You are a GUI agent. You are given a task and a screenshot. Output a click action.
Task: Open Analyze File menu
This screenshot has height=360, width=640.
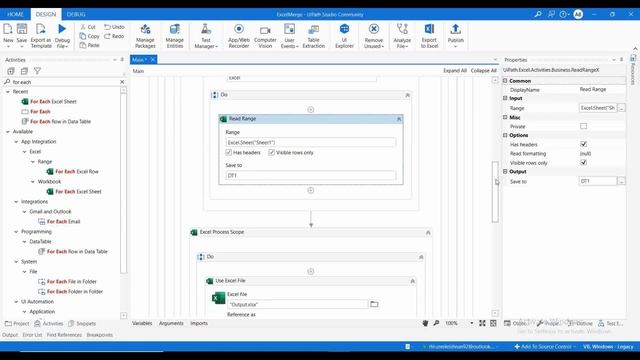(402, 36)
